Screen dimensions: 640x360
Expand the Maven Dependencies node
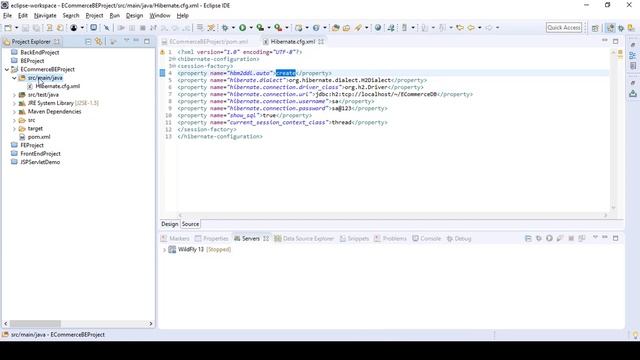coord(14,112)
